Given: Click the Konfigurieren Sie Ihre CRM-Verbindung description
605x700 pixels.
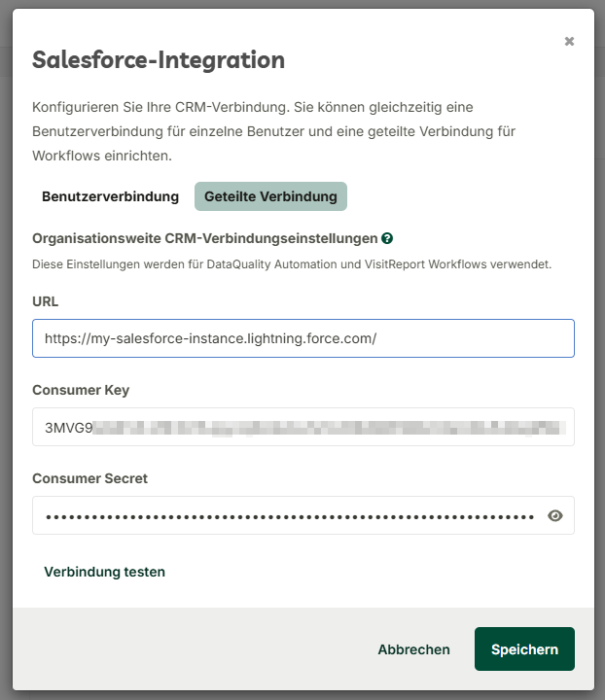Looking at the screenshot, I should 273,131.
